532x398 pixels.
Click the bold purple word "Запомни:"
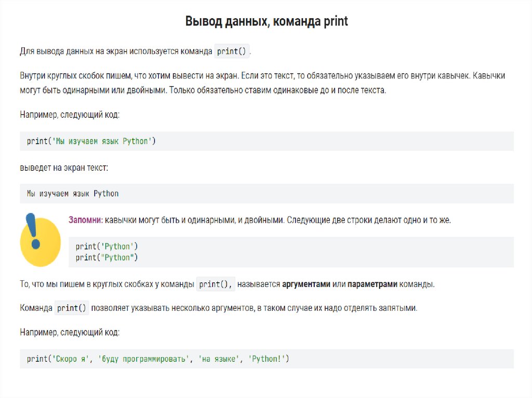click(85, 220)
